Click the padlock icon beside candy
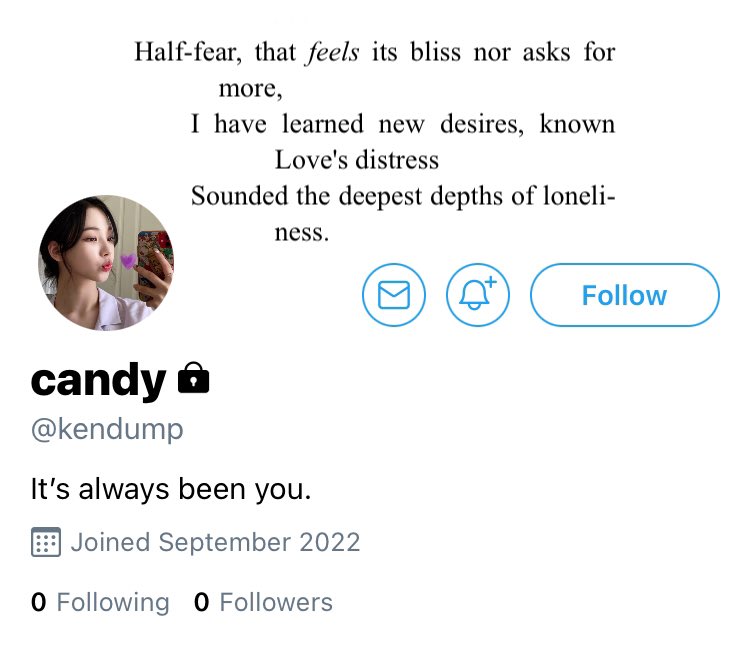This screenshot has height=647, width=750. pos(193,379)
